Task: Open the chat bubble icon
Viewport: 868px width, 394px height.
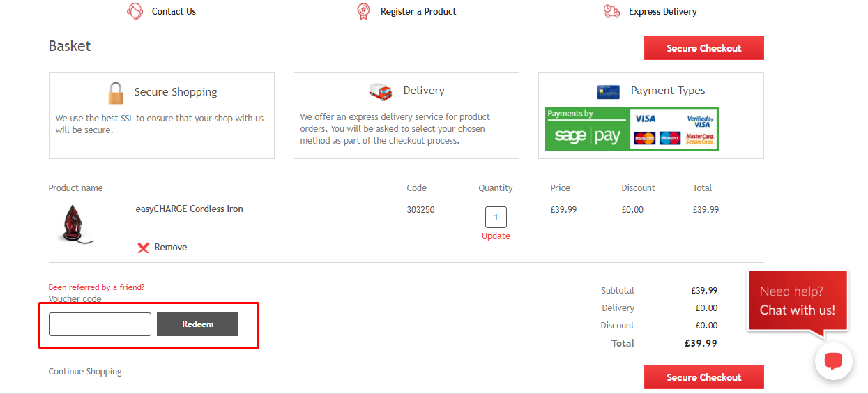Action: pos(834,361)
